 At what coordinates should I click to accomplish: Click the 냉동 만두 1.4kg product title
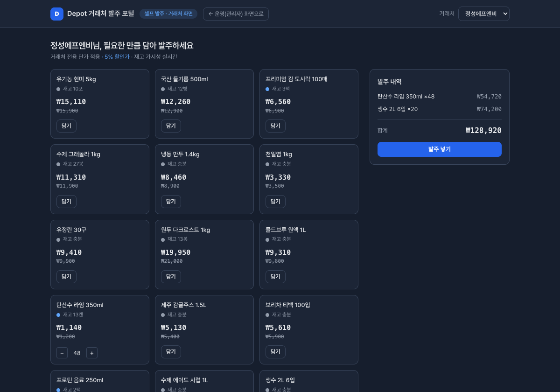(x=180, y=154)
